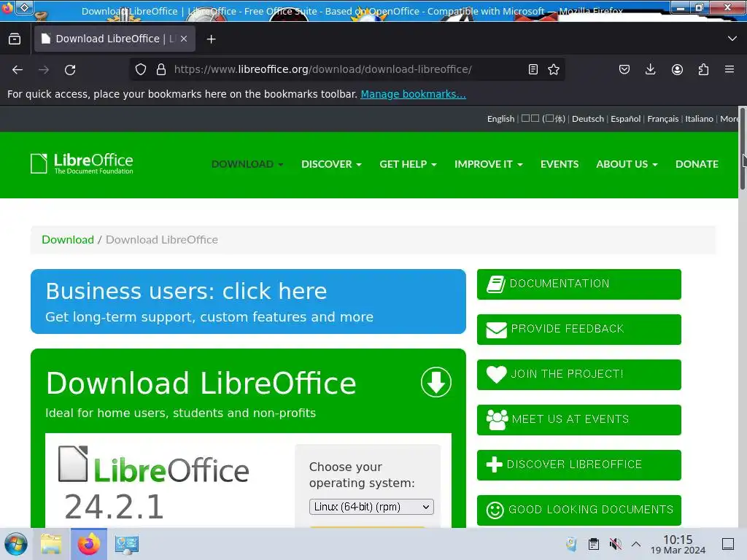Image resolution: width=747 pixels, height=560 pixels.
Task: Open tracking protection shield icon
Action: click(141, 69)
